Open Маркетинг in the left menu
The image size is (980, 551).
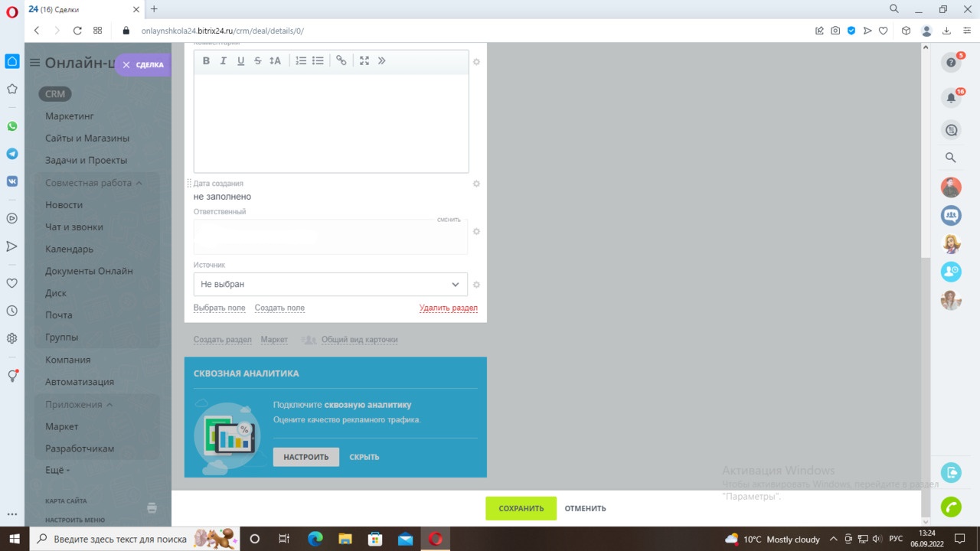click(x=70, y=116)
